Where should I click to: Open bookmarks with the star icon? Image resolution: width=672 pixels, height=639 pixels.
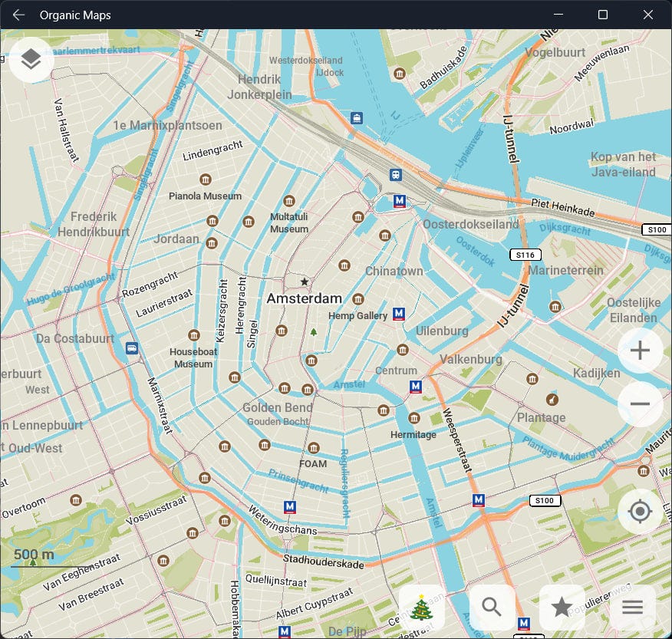pos(562,607)
